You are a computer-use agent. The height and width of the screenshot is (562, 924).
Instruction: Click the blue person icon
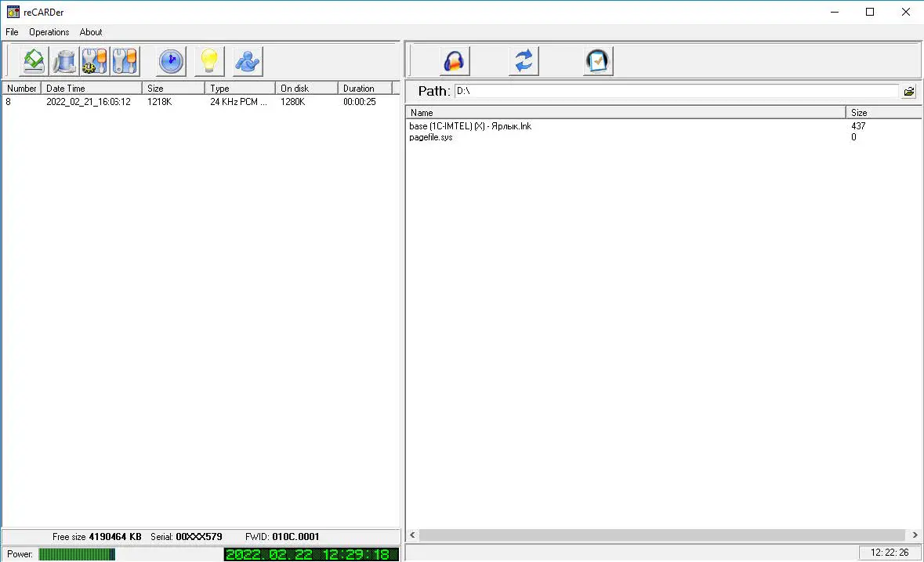point(247,60)
